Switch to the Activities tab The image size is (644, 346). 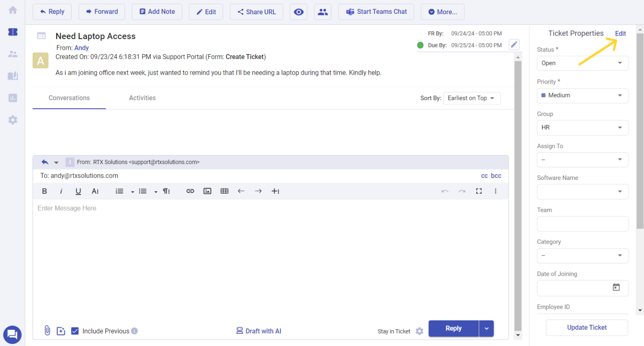point(142,98)
